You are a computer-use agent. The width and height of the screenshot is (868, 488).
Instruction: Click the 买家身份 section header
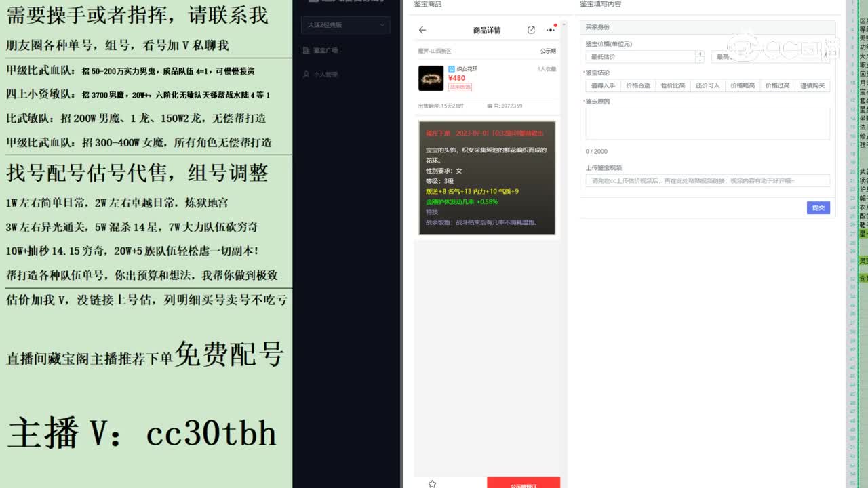[x=707, y=27]
